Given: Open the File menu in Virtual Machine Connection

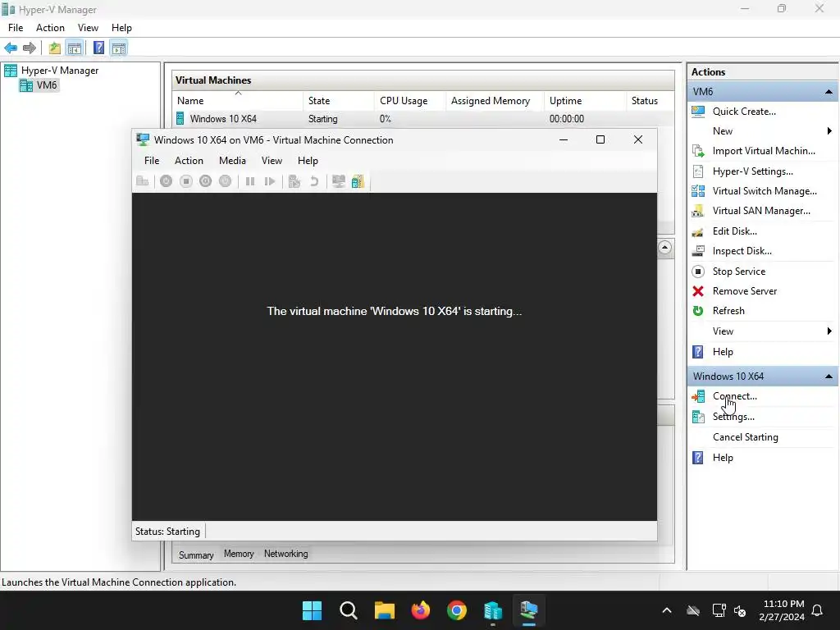Looking at the screenshot, I should (x=152, y=161).
